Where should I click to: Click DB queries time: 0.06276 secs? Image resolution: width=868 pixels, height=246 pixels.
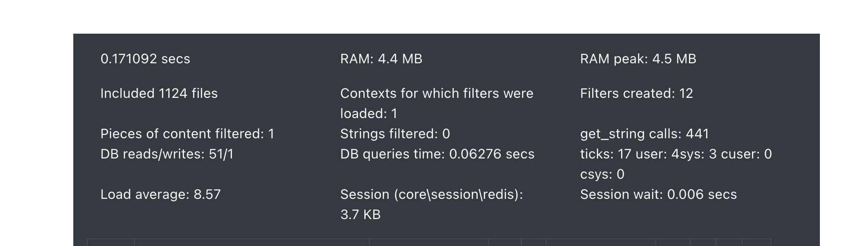(438, 154)
